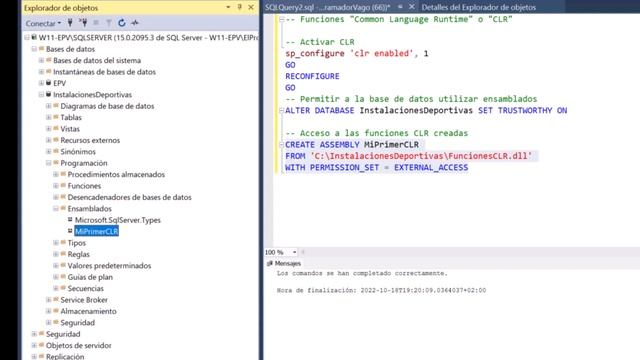Collapse the Programación folder

(49, 163)
